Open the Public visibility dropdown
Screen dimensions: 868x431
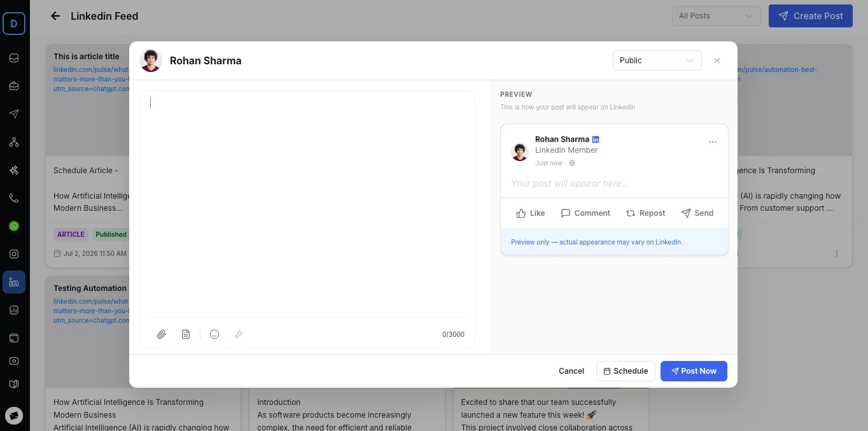[x=657, y=60]
